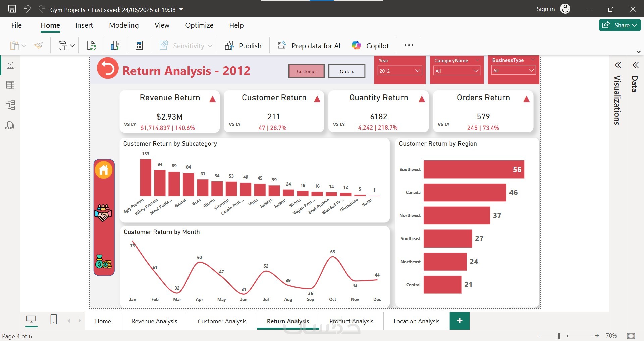Go to home using orange house icon
This screenshot has height=341, width=644.
coord(104,170)
